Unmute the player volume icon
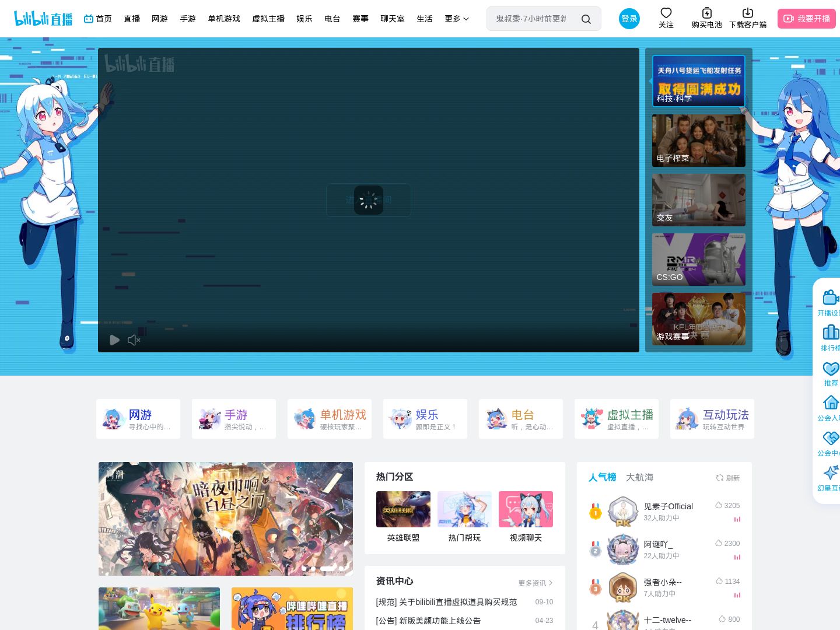Image resolution: width=840 pixels, height=630 pixels. [134, 340]
